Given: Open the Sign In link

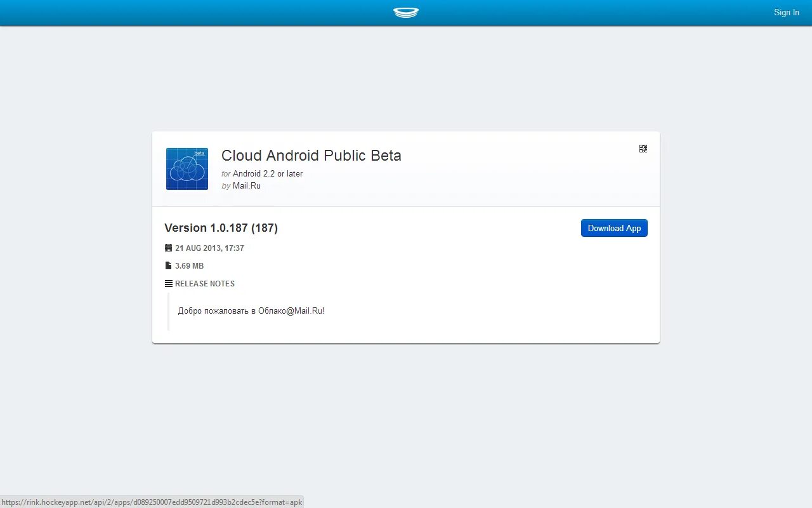Looking at the screenshot, I should pos(787,12).
